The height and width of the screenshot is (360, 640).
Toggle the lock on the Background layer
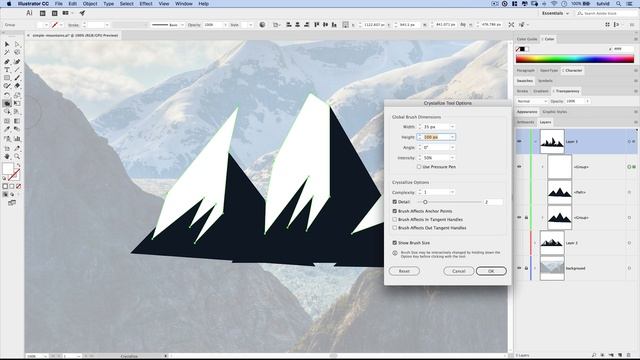click(x=526, y=268)
